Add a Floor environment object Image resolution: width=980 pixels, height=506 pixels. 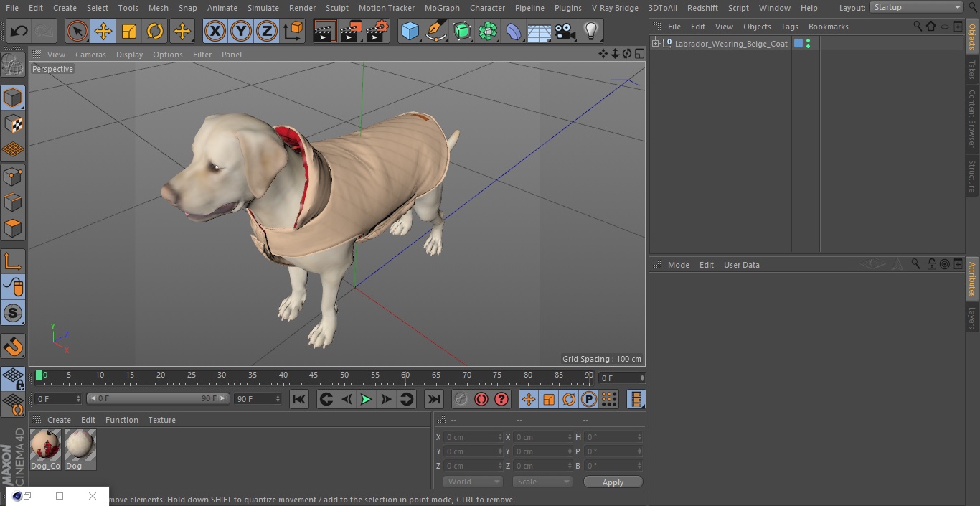coord(539,31)
